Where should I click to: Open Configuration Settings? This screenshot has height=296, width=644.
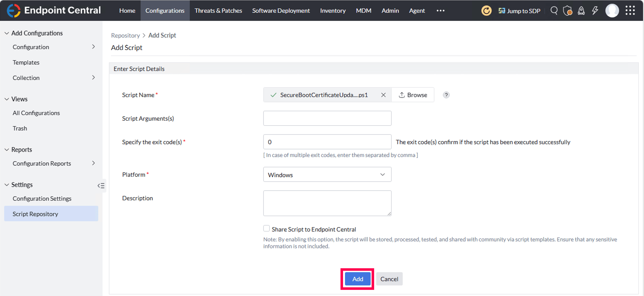click(42, 198)
